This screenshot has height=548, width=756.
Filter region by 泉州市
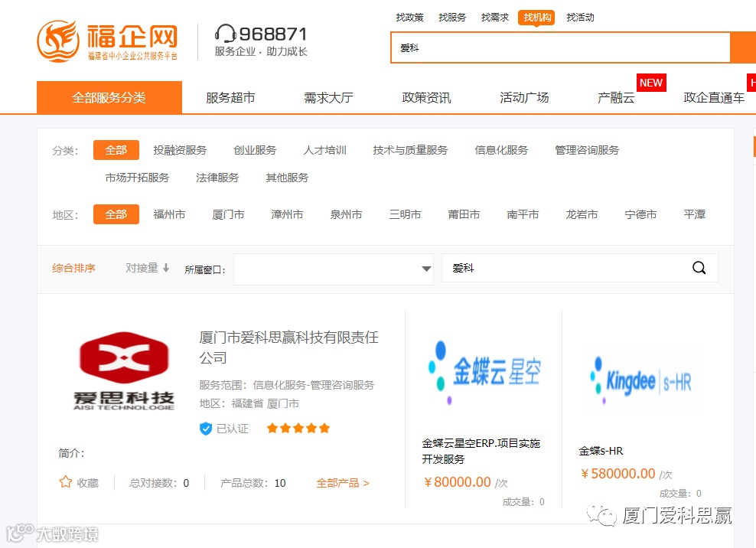pyautogui.click(x=346, y=214)
